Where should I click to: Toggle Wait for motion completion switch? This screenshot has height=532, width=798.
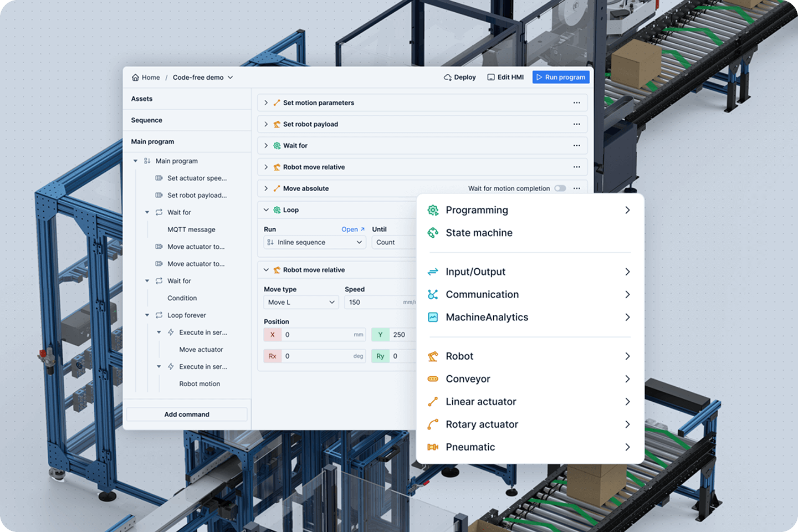point(560,188)
